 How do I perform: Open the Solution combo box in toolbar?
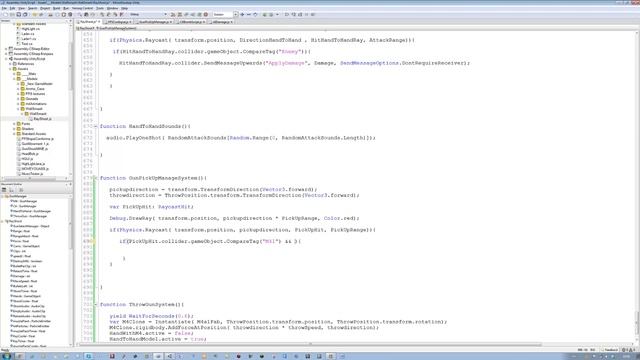[225, 14]
